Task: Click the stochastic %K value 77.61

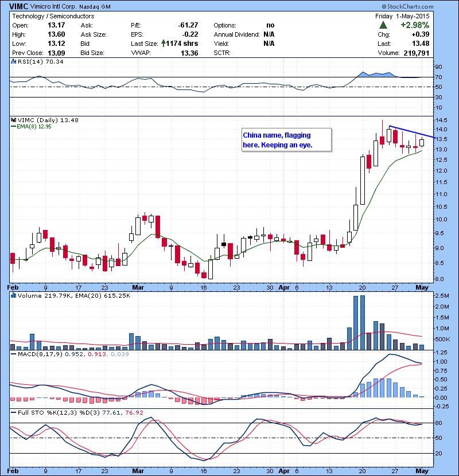Action: [111, 412]
